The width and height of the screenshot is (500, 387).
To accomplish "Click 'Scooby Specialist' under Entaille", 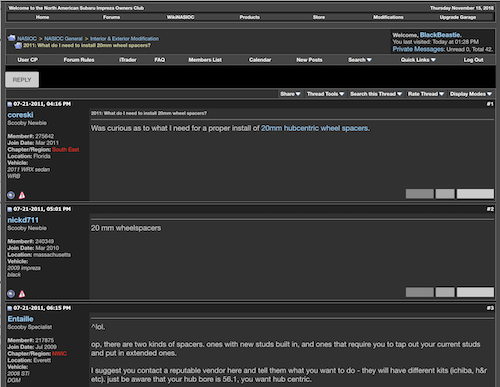I will (30, 327).
